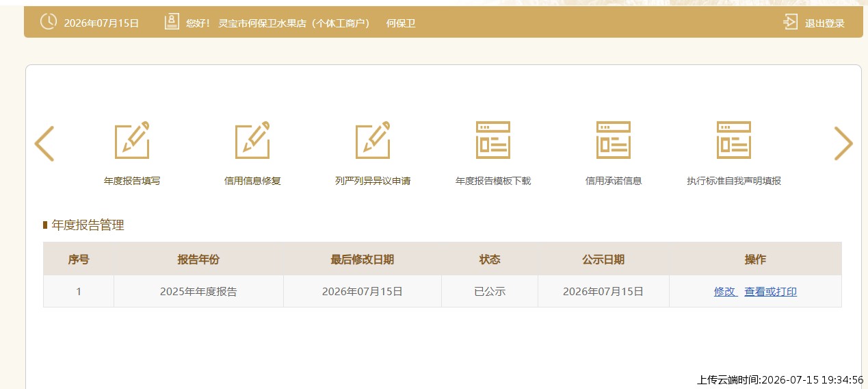
Task: Click 查看或打印 for 2025 report
Action: (771, 291)
